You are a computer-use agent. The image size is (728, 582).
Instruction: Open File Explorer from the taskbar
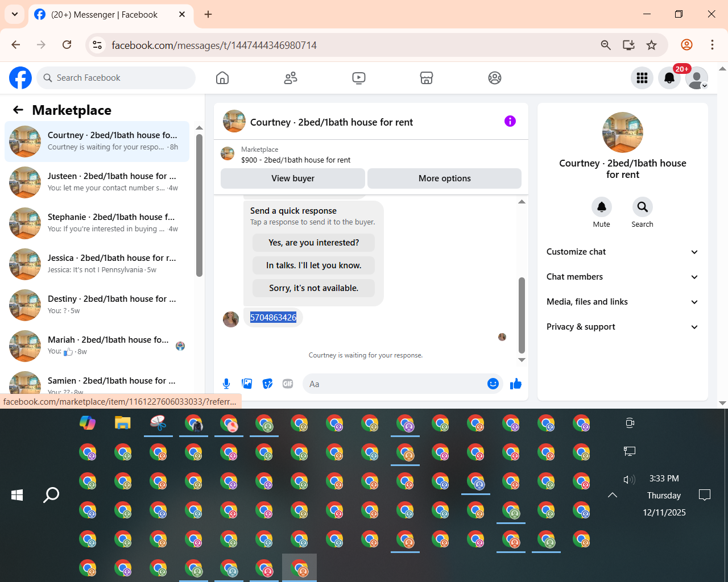(123, 423)
